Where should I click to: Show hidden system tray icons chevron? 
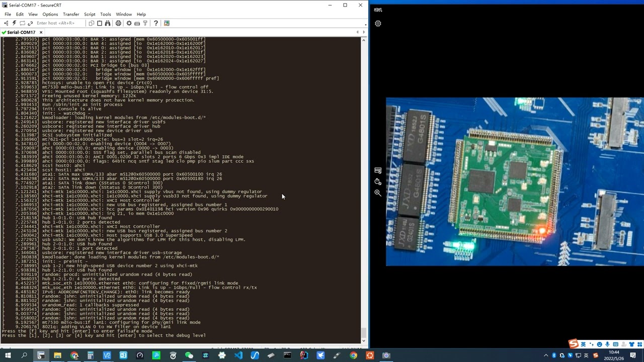coord(546,355)
